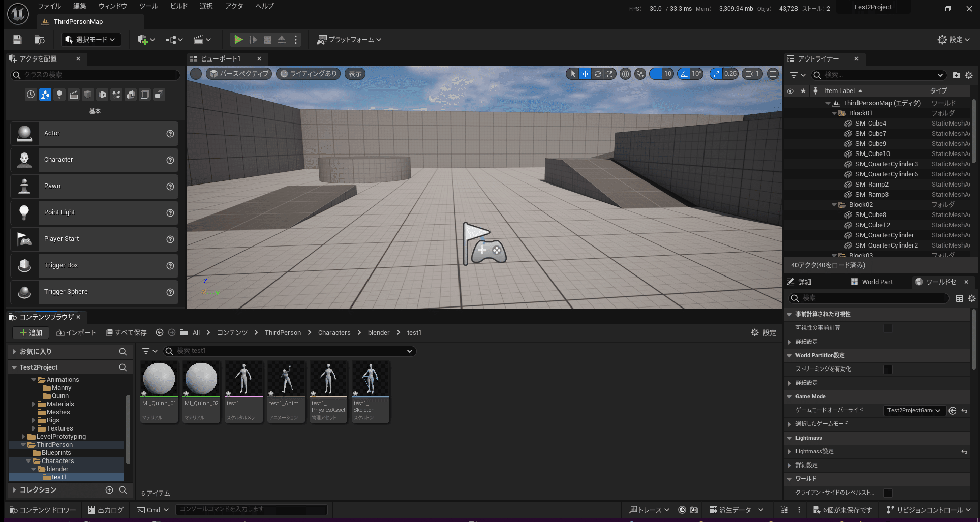Open the ファイル menu
The height and width of the screenshot is (522, 980).
[x=49, y=6]
